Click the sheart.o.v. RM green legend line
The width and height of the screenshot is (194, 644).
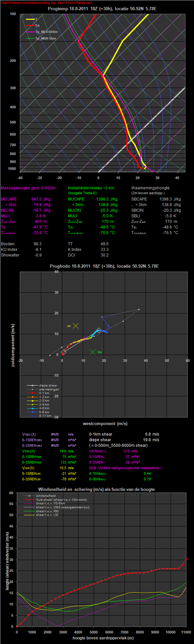tap(29, 511)
